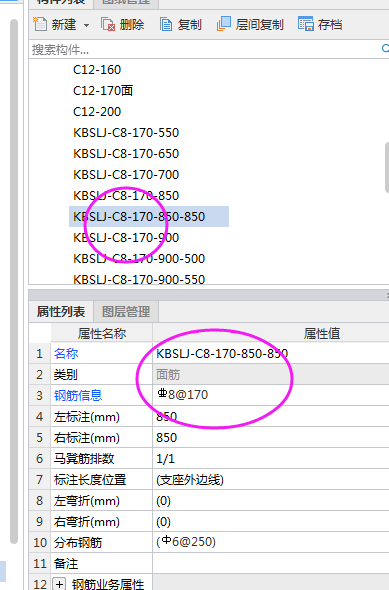Click the 新建 (New) document icon

click(40, 24)
